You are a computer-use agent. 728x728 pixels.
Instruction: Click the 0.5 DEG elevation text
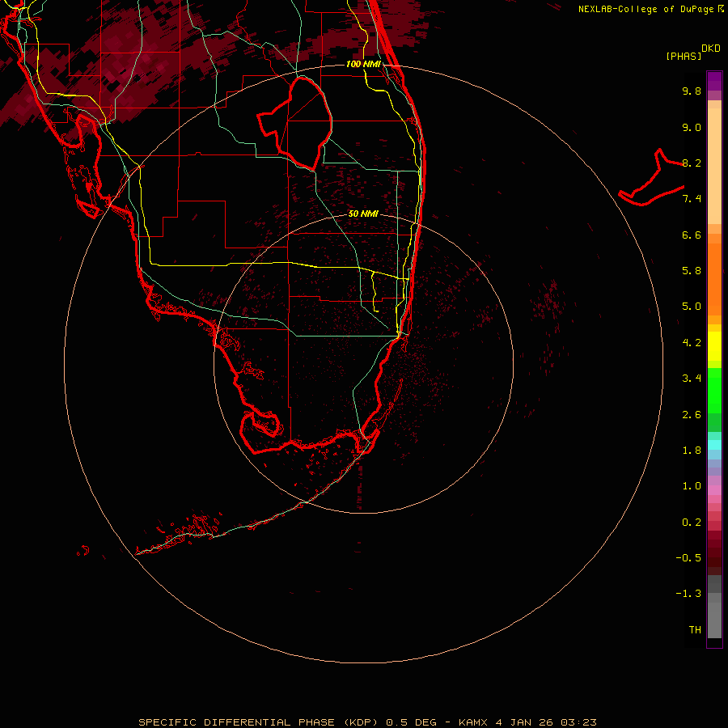[x=412, y=722]
